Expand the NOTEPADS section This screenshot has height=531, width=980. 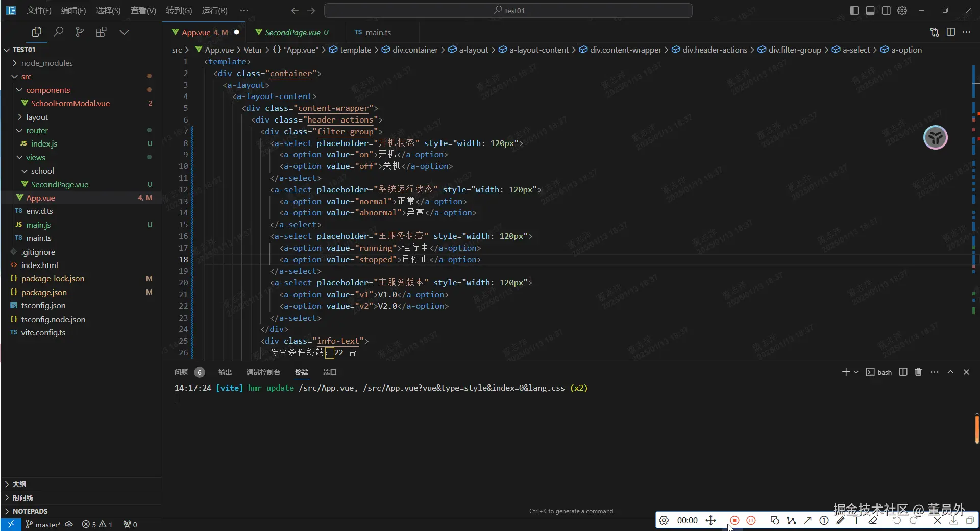click(81, 511)
